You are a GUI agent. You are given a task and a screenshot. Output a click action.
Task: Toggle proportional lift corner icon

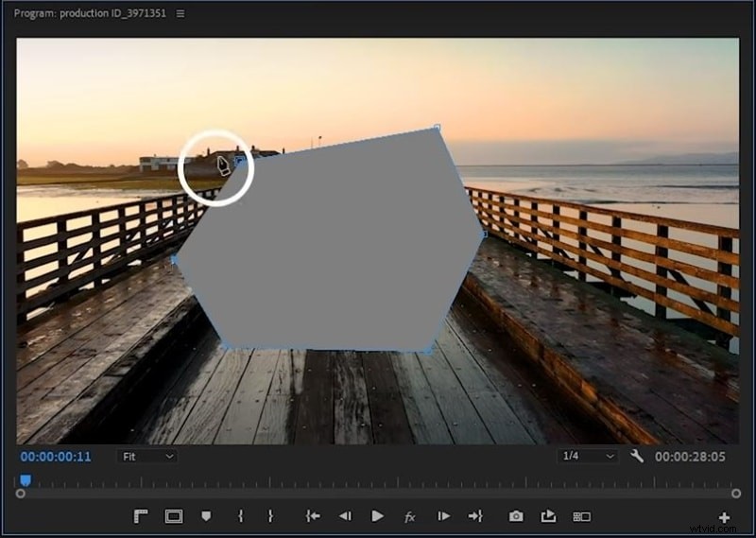[140, 516]
